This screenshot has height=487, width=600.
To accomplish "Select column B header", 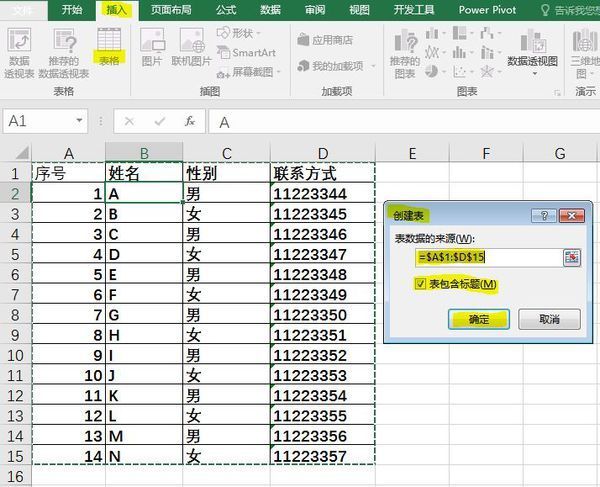I will tap(144, 153).
